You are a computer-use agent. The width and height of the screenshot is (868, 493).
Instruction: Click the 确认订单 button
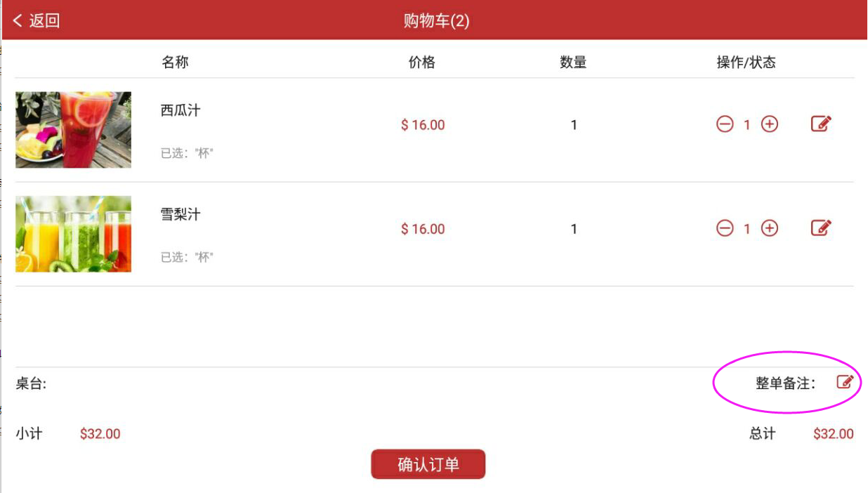coord(428,464)
